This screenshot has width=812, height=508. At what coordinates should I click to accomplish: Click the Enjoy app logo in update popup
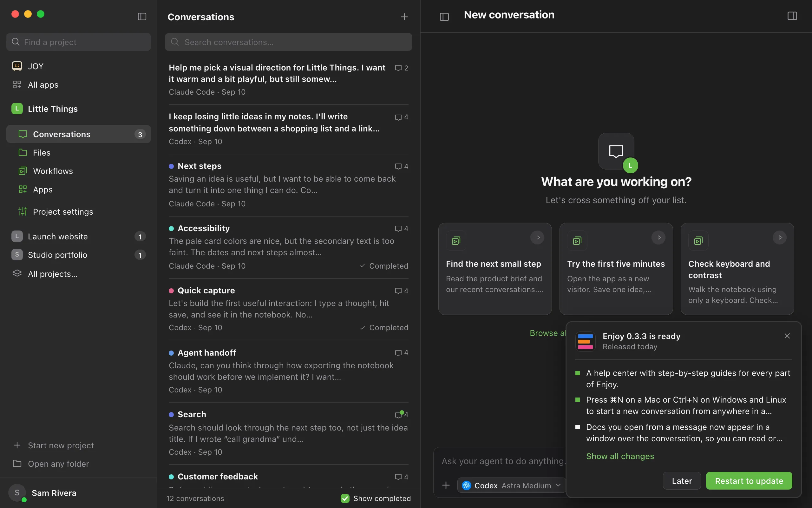[585, 341]
